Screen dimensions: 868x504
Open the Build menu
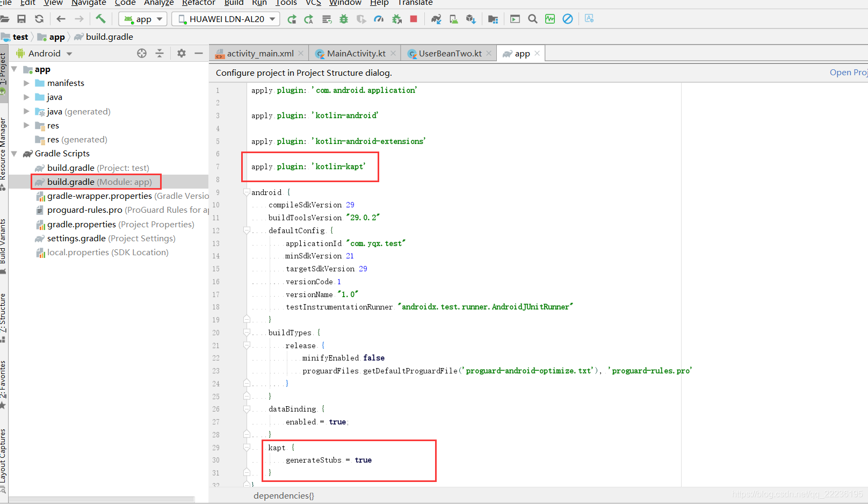234,3
